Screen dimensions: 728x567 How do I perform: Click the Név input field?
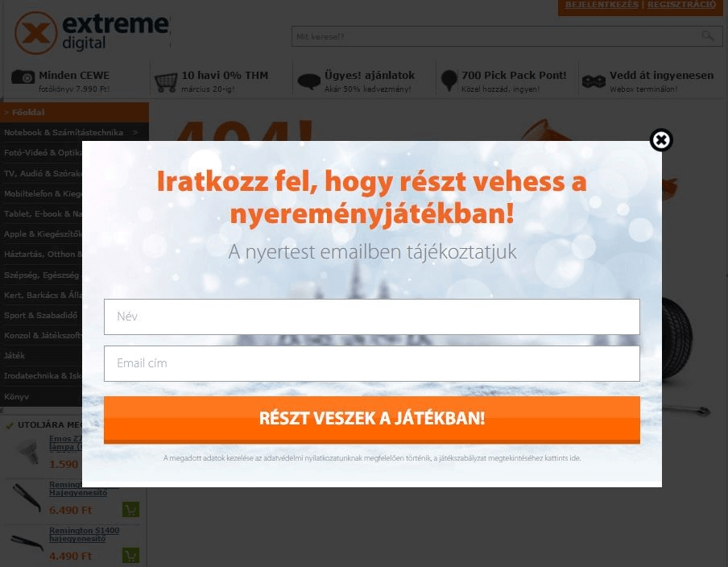pos(371,317)
